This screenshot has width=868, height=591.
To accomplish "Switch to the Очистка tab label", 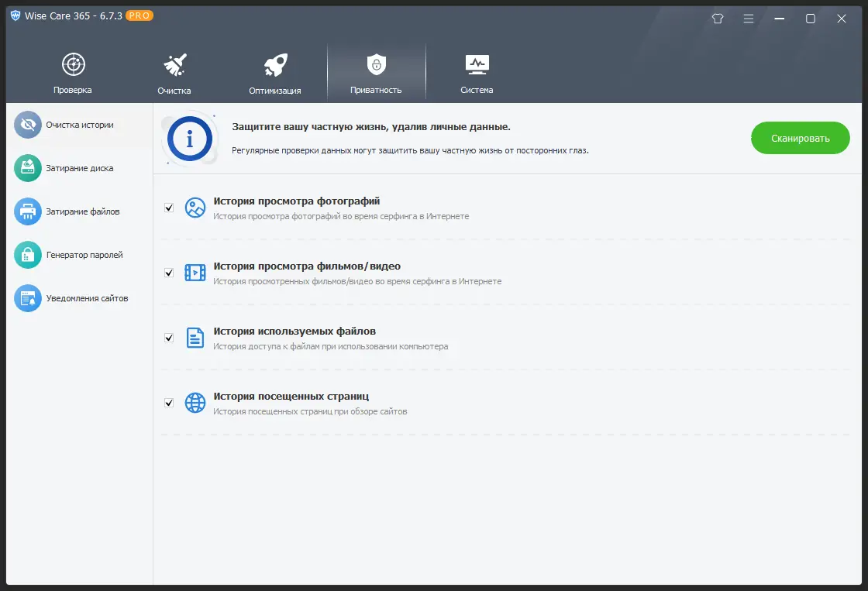I will (174, 90).
